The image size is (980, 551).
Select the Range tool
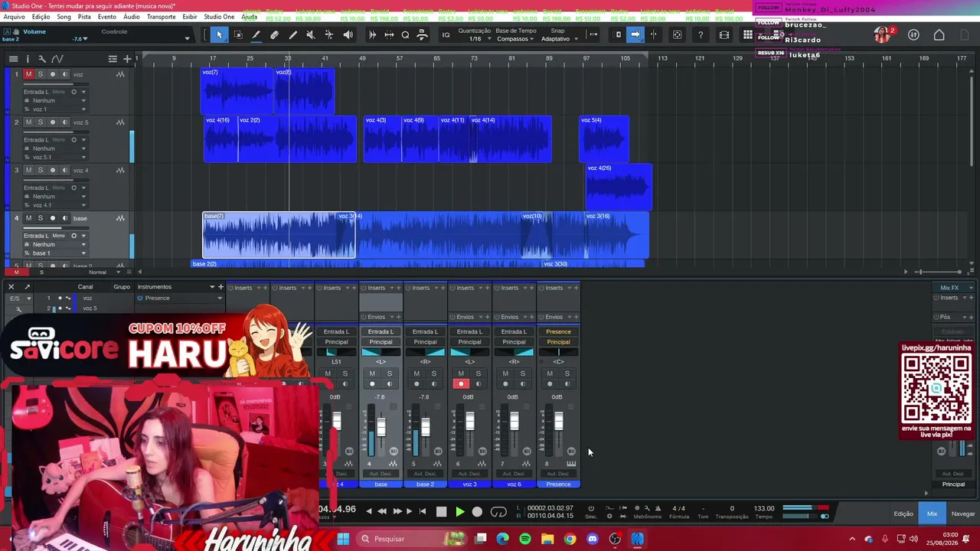coord(238,34)
